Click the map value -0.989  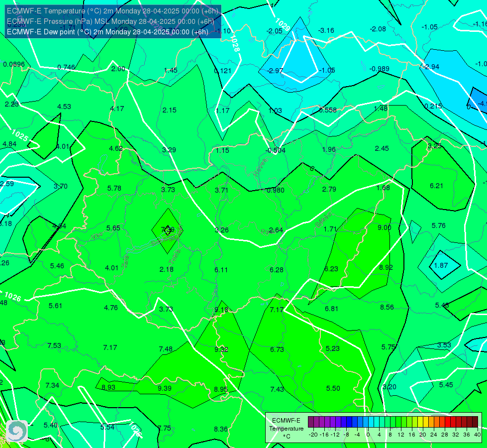[x=380, y=69]
